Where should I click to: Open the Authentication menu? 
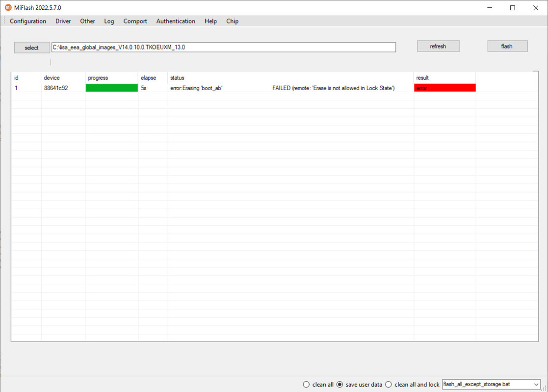coord(176,21)
